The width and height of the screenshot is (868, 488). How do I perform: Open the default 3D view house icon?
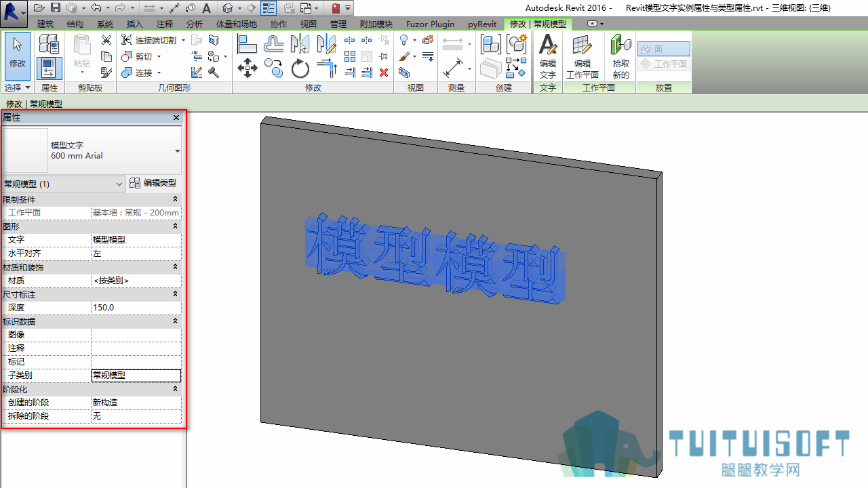(228, 8)
